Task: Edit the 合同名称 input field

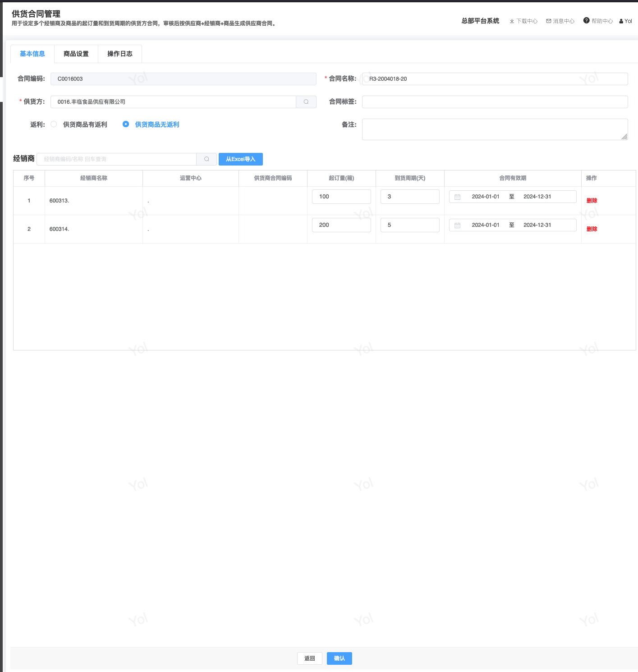Action: pos(495,79)
